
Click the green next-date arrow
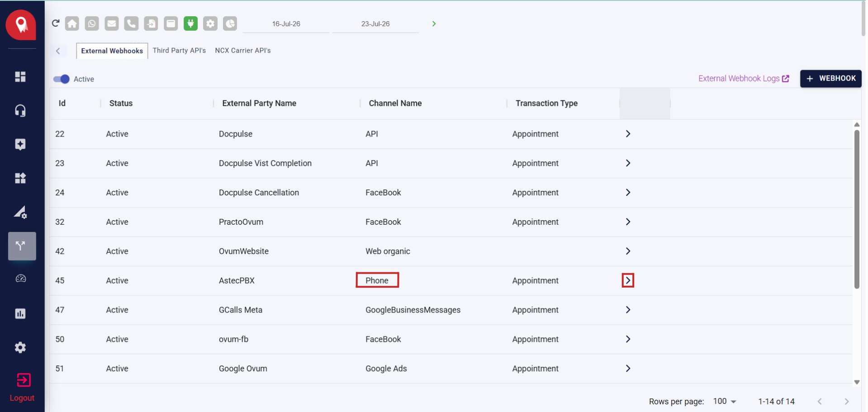coord(434,24)
